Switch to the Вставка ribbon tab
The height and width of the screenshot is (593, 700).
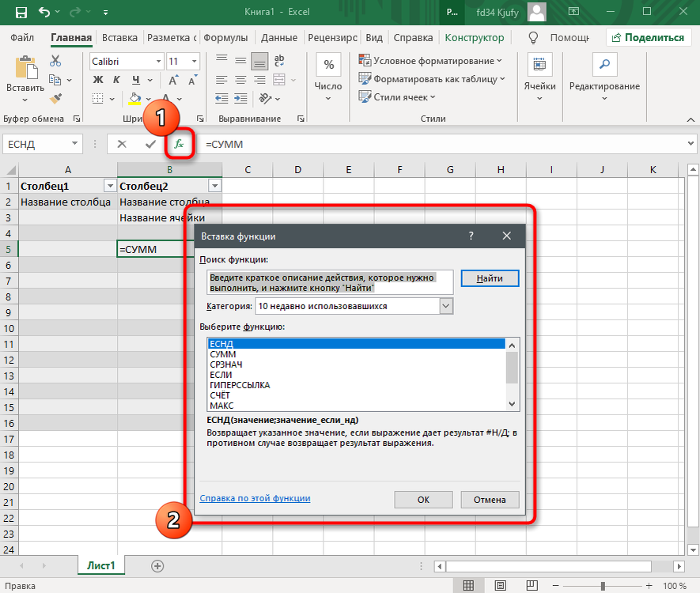point(119,37)
